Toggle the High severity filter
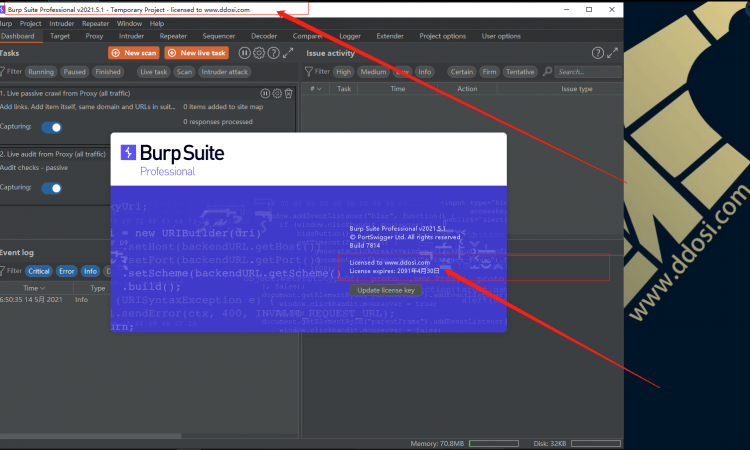Image resolution: width=750 pixels, height=450 pixels. tap(343, 72)
